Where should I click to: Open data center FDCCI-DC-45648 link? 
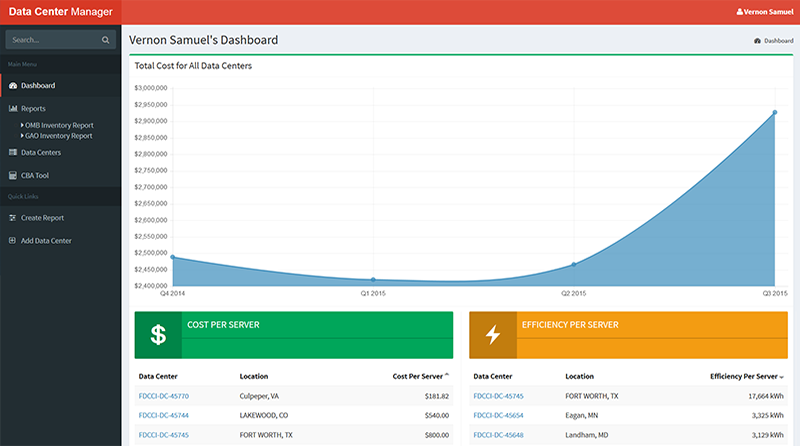[498, 435]
